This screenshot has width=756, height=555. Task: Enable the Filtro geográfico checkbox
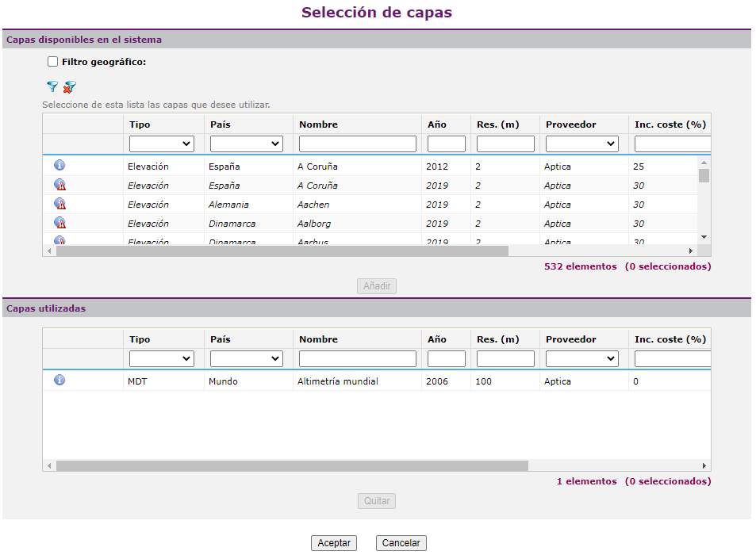(52, 62)
